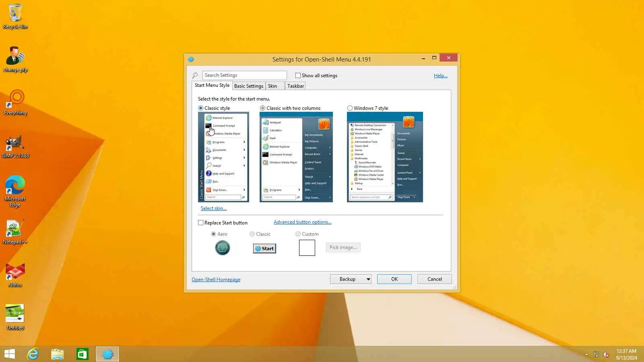
Task: Open the Help... link
Action: (441, 76)
